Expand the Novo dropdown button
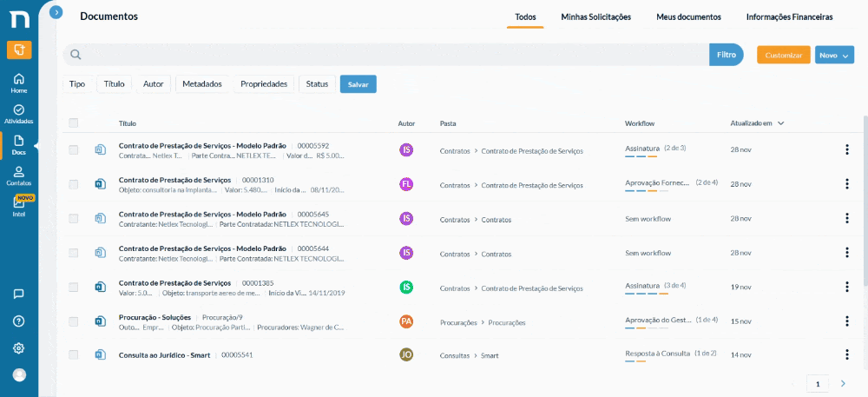The image size is (868, 397). [834, 55]
